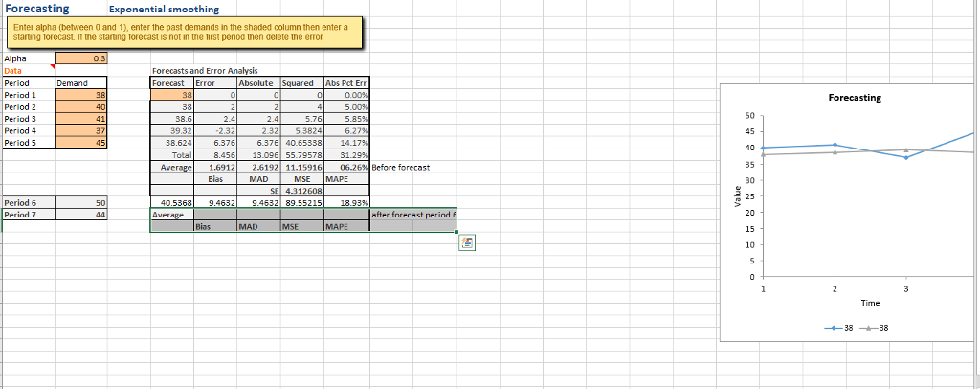Select the Squared column header cell
980x389 pixels.
[301, 82]
